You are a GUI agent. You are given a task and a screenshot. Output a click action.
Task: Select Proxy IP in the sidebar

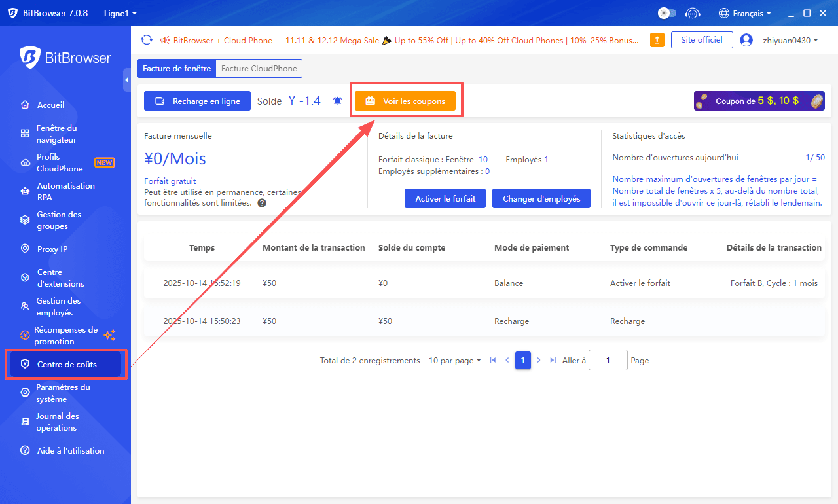point(56,249)
